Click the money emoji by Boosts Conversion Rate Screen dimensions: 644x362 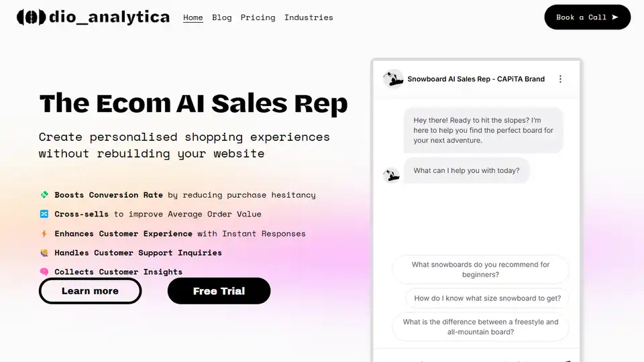pyautogui.click(x=44, y=195)
